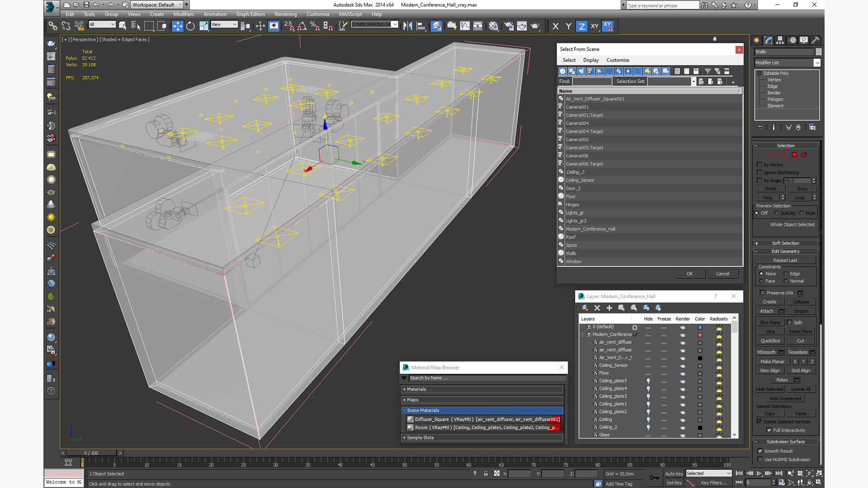Click Create New Layer icon in Layer window
The width and height of the screenshot is (868, 488).
pos(585,308)
